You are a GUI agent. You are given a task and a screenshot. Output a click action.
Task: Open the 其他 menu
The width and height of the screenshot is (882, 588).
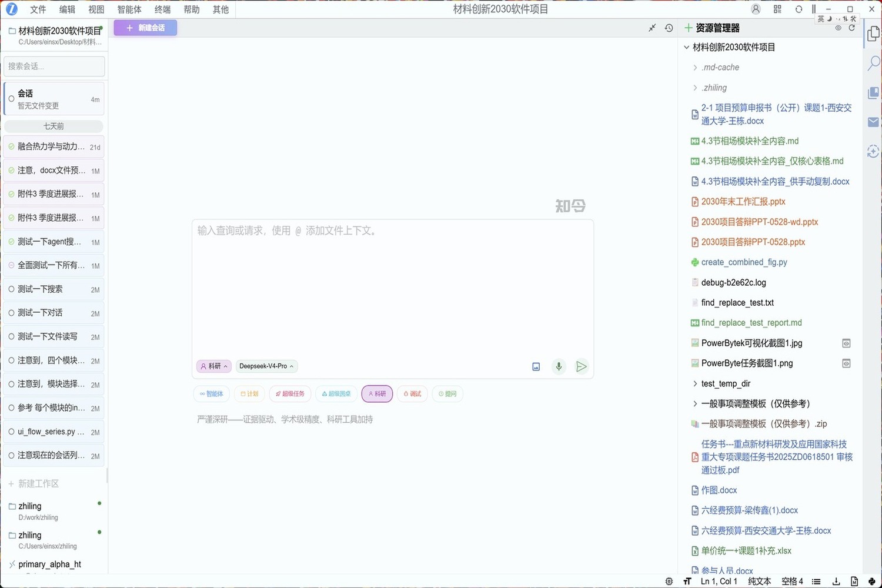[220, 9]
